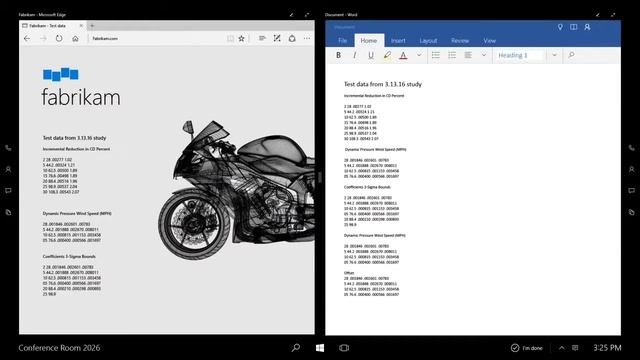
Task: Expand more font formatting options
Action: click(419, 55)
